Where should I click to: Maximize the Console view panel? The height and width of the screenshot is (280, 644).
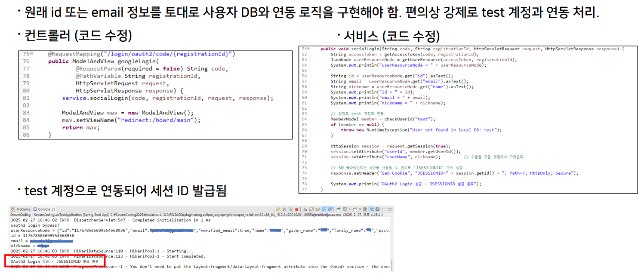coord(390,209)
